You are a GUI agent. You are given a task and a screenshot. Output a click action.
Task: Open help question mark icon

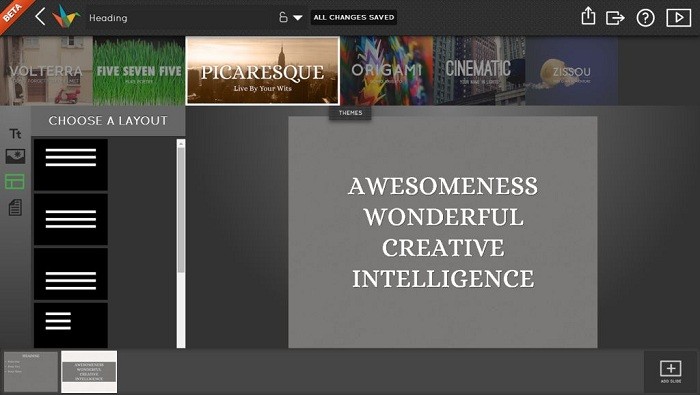645,18
